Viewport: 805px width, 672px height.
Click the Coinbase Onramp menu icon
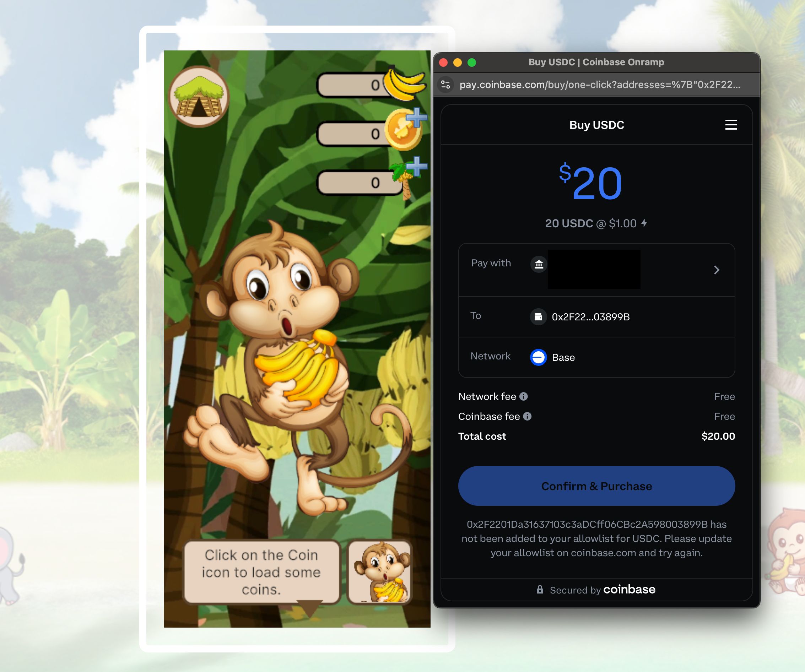coord(731,125)
